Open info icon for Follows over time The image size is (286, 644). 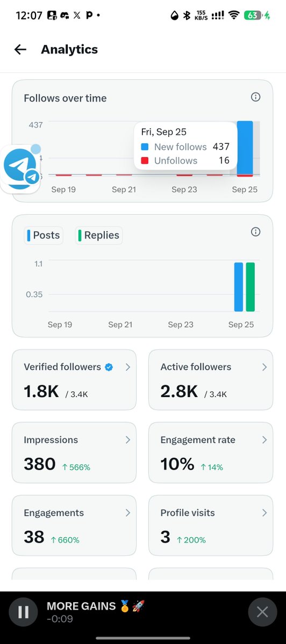256,97
